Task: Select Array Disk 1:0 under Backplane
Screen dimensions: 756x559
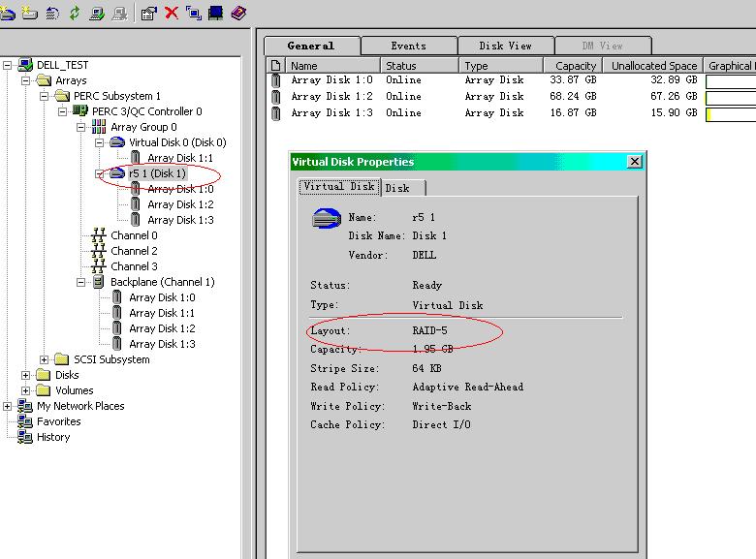Action: (x=162, y=297)
